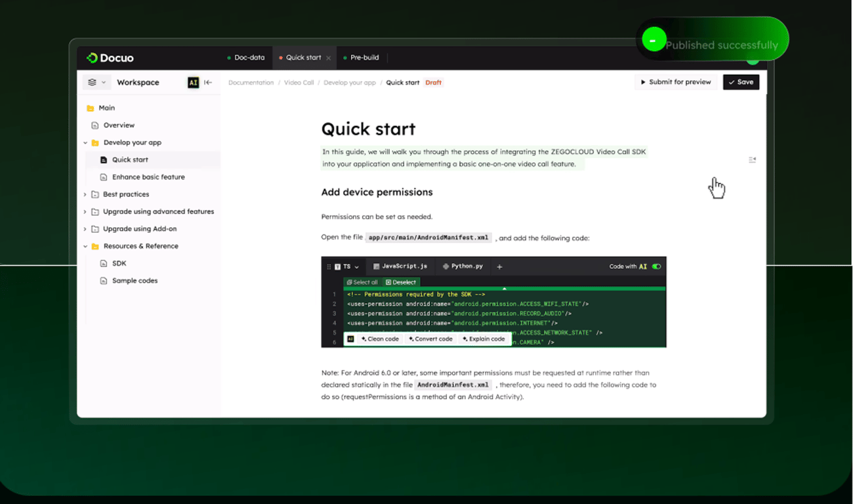Collapse the Resources & Reference folder
The image size is (853, 504).
tap(85, 246)
